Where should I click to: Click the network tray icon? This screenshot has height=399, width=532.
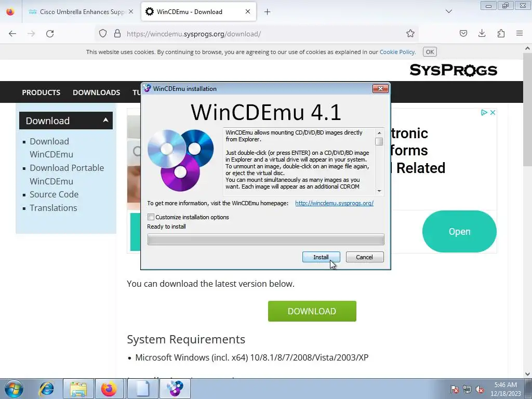click(467, 390)
